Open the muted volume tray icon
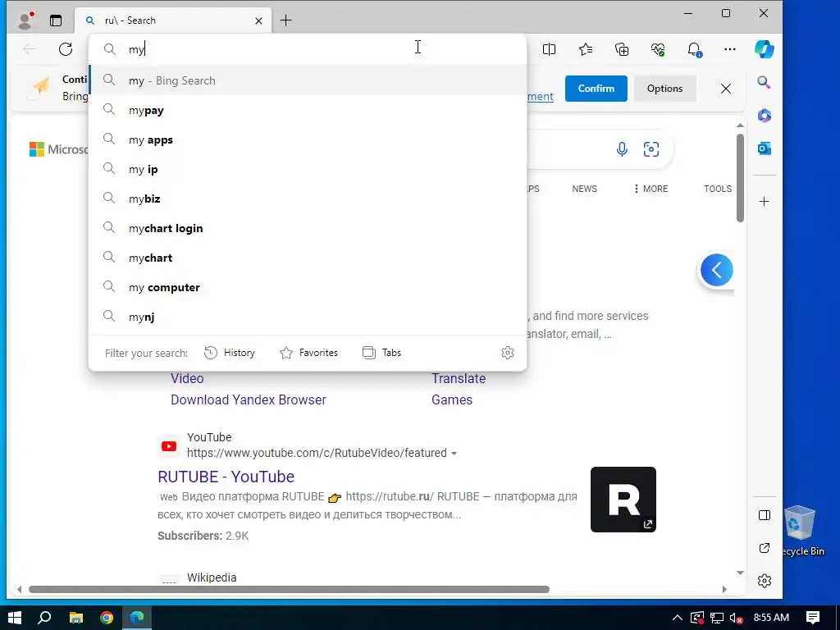The image size is (840, 630). click(736, 618)
